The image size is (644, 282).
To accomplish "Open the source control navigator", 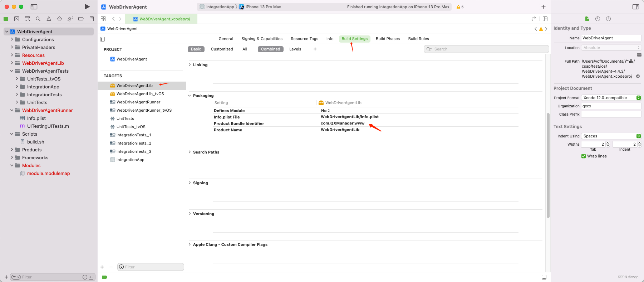I will 16,19.
